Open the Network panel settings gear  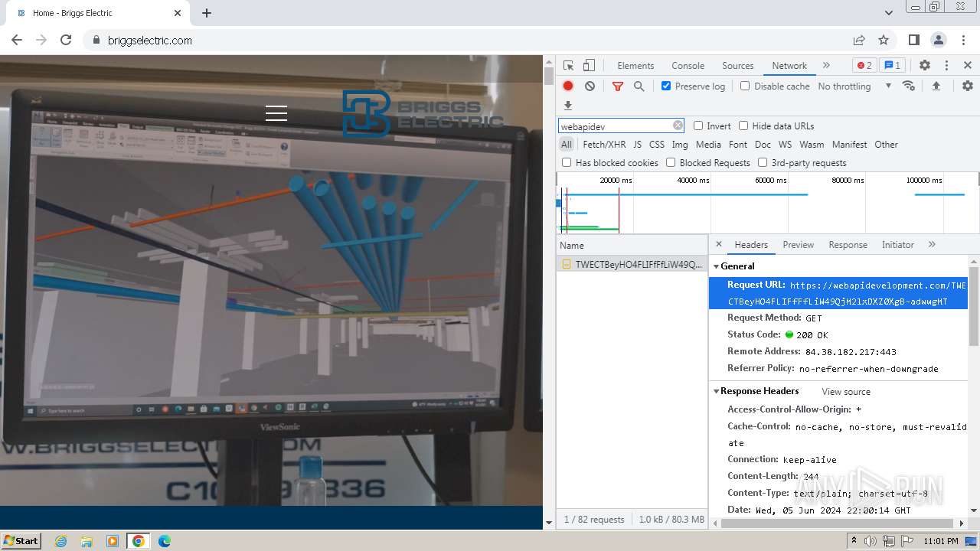coord(968,86)
